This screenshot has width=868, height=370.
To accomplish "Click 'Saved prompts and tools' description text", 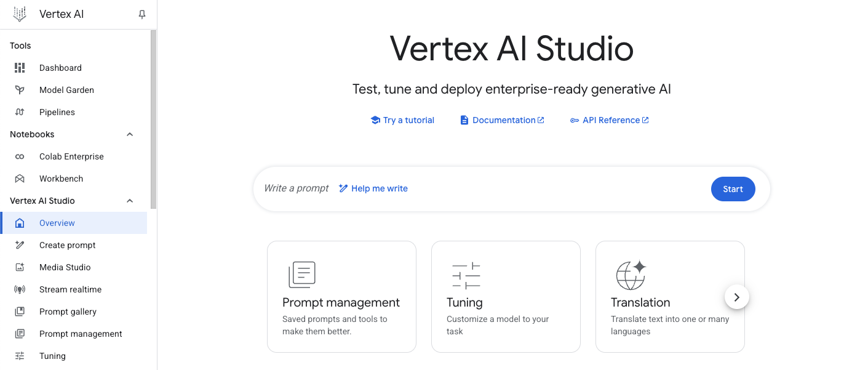I will (335, 325).
